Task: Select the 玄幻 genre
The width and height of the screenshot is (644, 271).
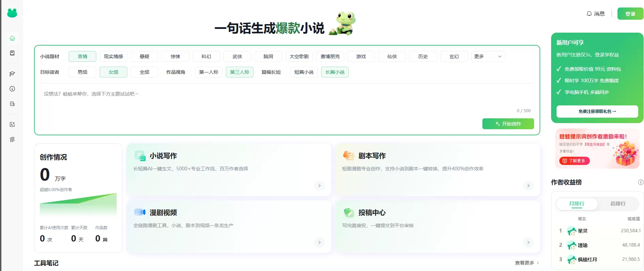Action: click(x=454, y=56)
